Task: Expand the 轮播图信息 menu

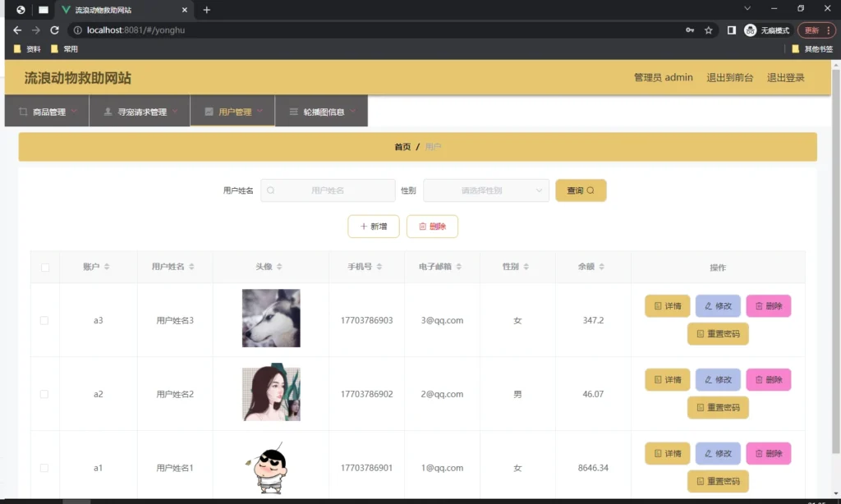Action: tap(322, 112)
